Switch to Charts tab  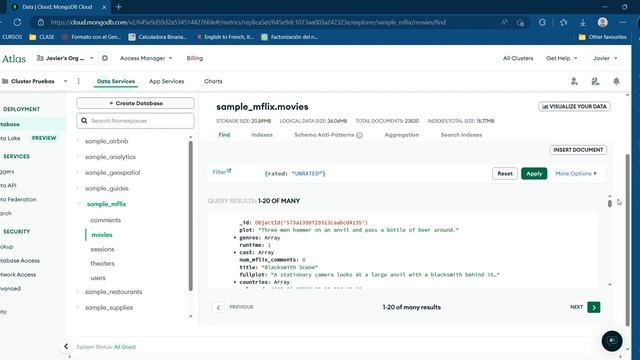coord(213,81)
